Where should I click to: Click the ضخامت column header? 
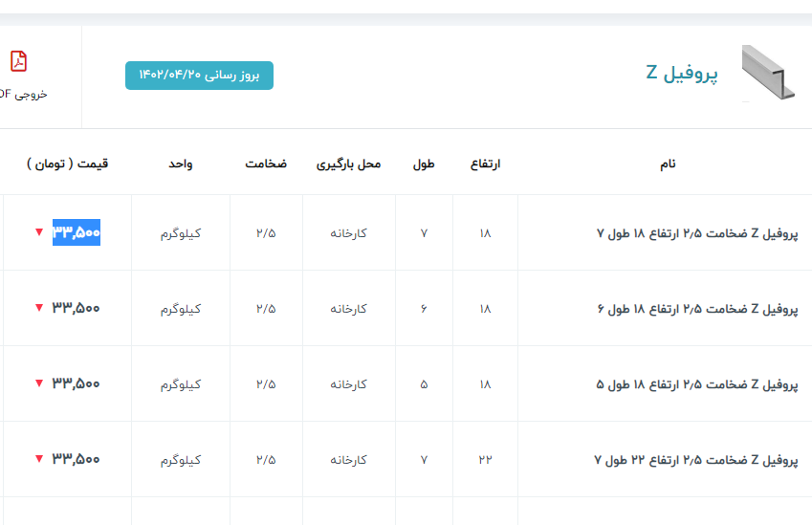click(x=265, y=164)
